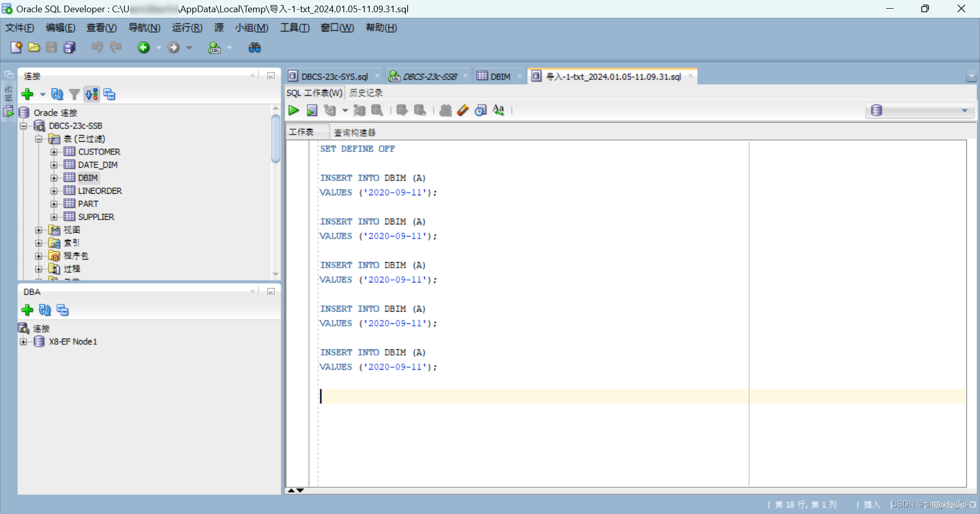Screen dimensions: 980x514
Task: Run script icon in worksheet toolbar
Action: [312, 110]
